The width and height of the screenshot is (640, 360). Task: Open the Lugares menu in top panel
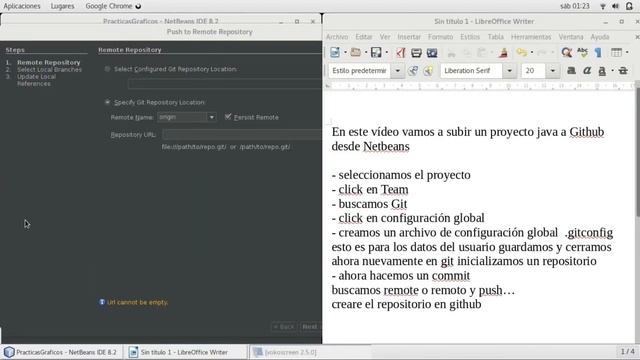pyautogui.click(x=62, y=6)
